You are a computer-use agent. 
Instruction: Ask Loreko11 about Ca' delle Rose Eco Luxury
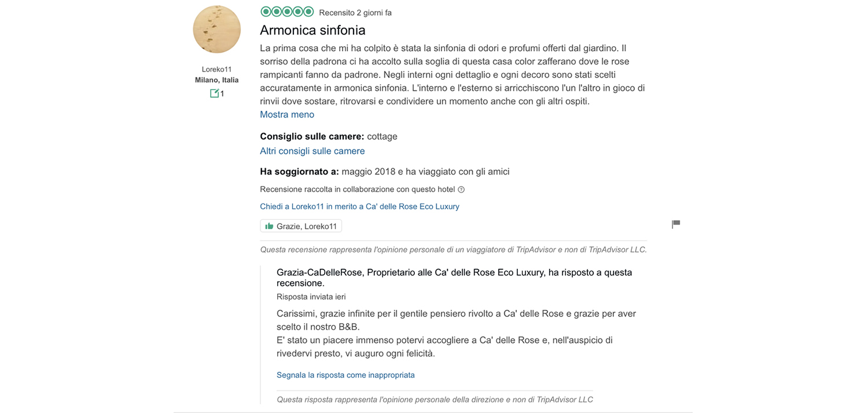[359, 207]
